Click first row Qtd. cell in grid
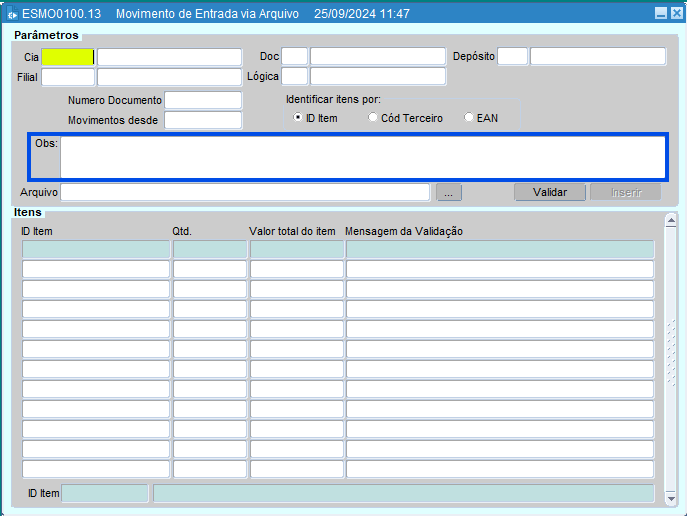 (209, 249)
